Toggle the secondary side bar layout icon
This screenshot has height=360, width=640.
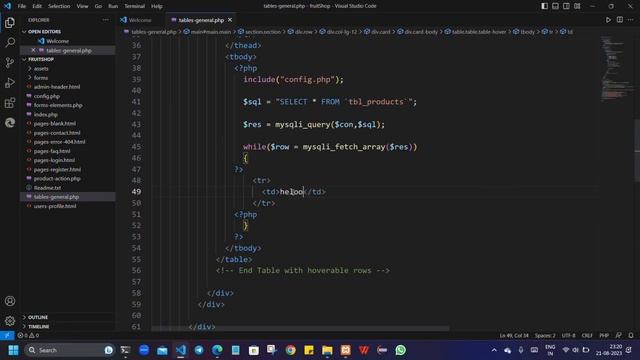[567, 6]
